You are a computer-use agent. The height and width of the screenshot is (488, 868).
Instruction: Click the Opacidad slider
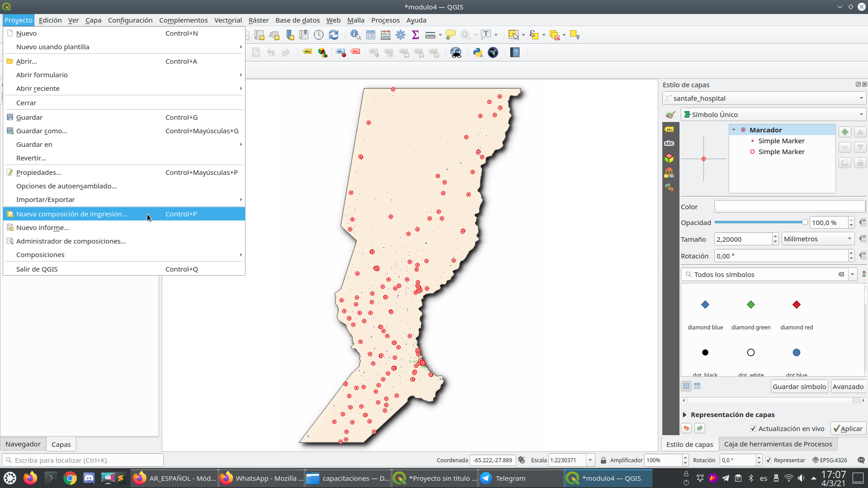tap(761, 222)
